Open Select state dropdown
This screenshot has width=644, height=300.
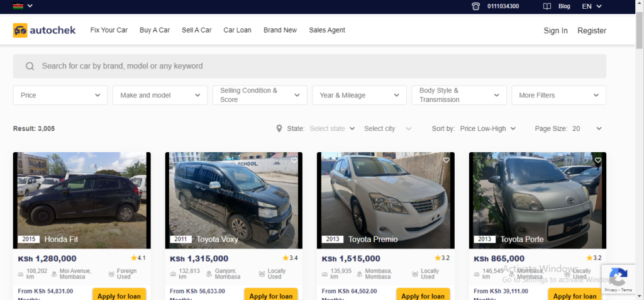[332, 129]
